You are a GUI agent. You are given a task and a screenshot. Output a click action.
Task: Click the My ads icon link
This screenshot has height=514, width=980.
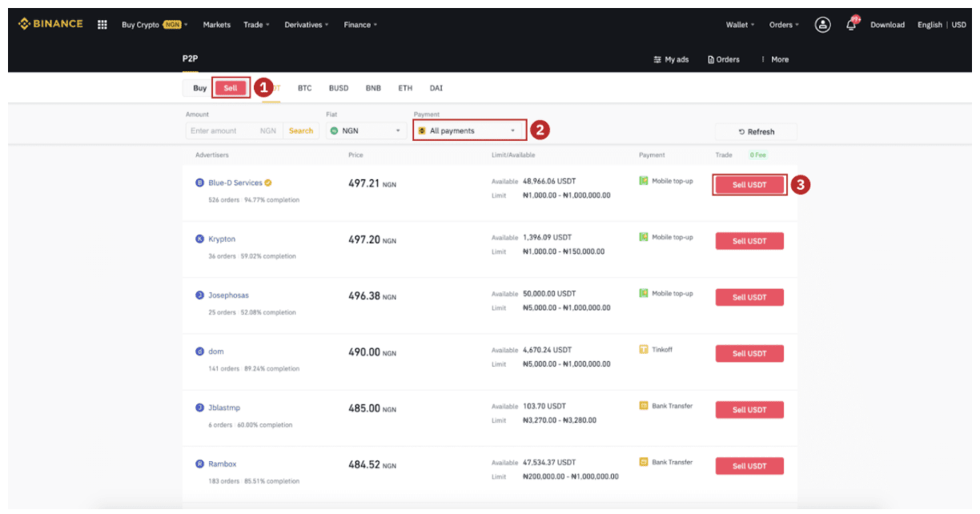[670, 59]
